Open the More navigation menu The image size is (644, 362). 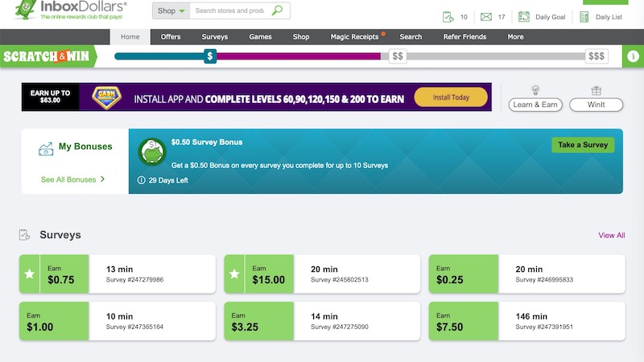pyautogui.click(x=515, y=37)
